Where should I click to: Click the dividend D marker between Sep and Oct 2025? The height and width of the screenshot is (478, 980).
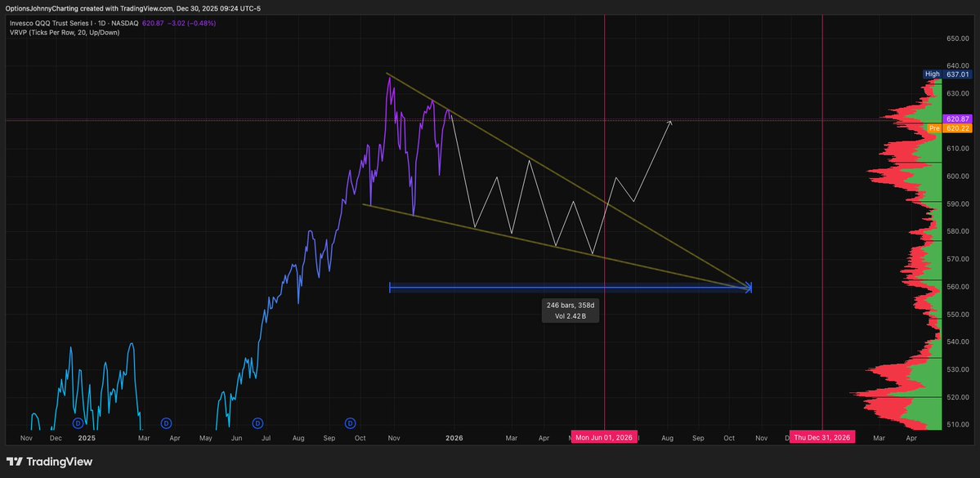(350, 423)
